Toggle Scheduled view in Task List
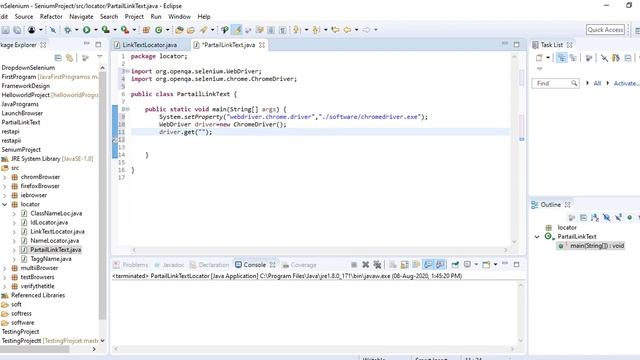Screen dimensions: 640x360 pos(573,58)
